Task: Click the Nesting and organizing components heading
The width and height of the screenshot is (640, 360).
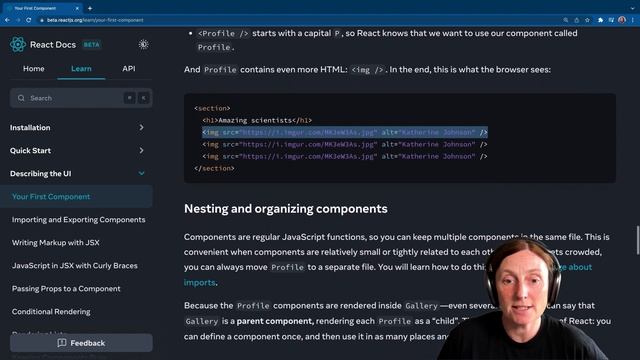Action: coord(286,209)
